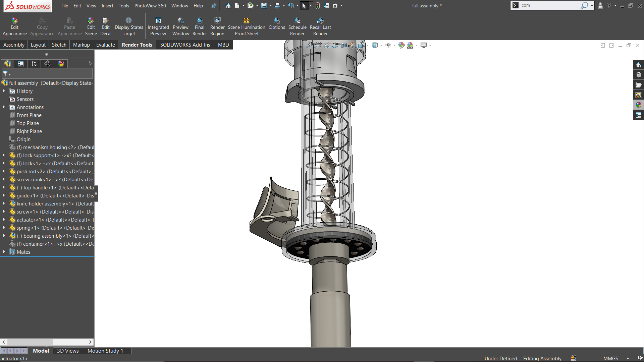Screen dimensions: 644x362
Task: Toggle the Preview Window
Action: pos(180,27)
